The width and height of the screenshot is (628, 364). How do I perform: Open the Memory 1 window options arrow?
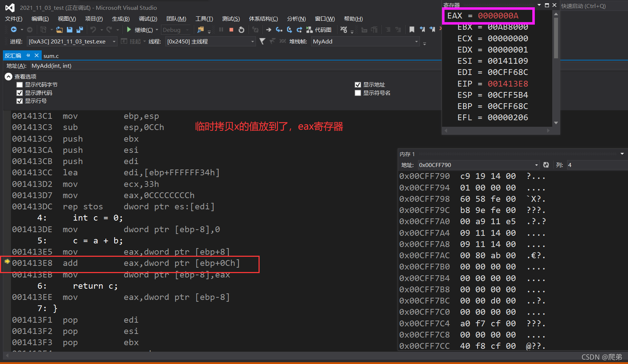[622, 154]
